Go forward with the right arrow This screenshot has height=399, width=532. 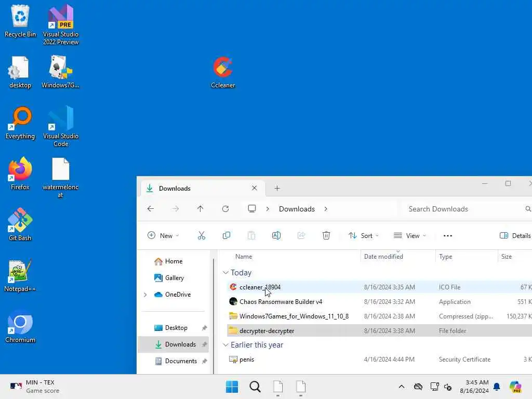176,209
